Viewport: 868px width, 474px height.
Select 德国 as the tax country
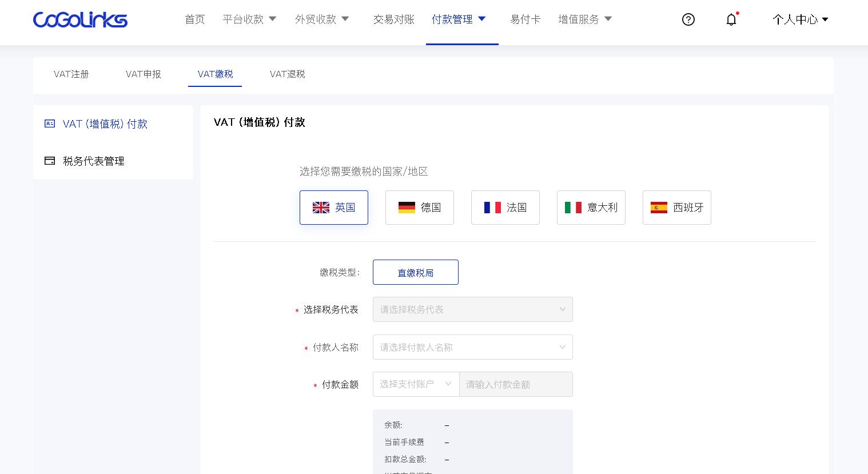coord(420,208)
